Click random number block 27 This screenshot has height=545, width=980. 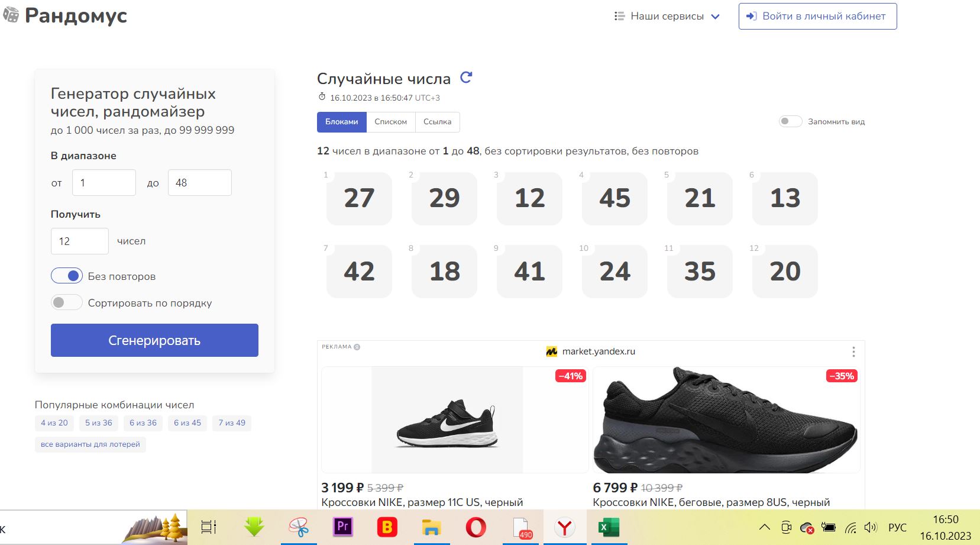[x=359, y=198]
